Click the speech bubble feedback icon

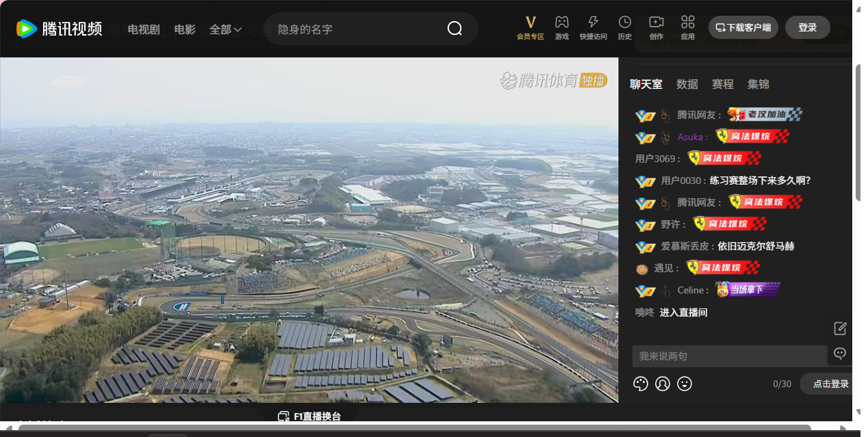coord(841,354)
